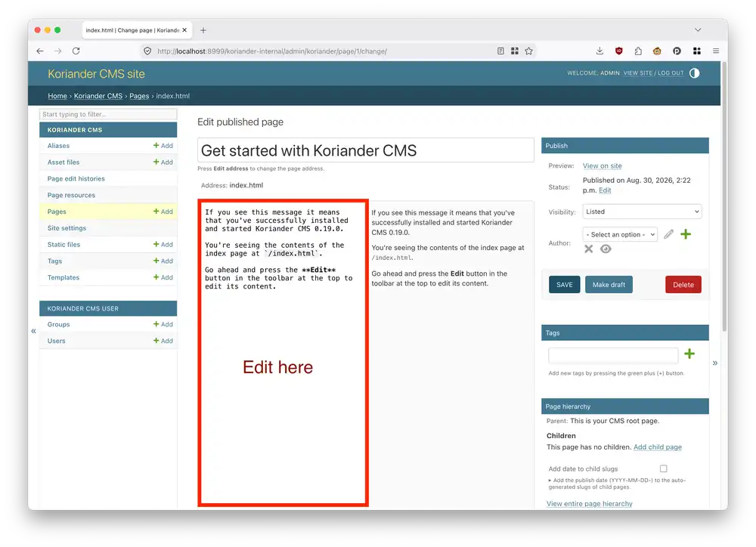
Task: Open the Author select an option dropdown
Action: tap(620, 235)
